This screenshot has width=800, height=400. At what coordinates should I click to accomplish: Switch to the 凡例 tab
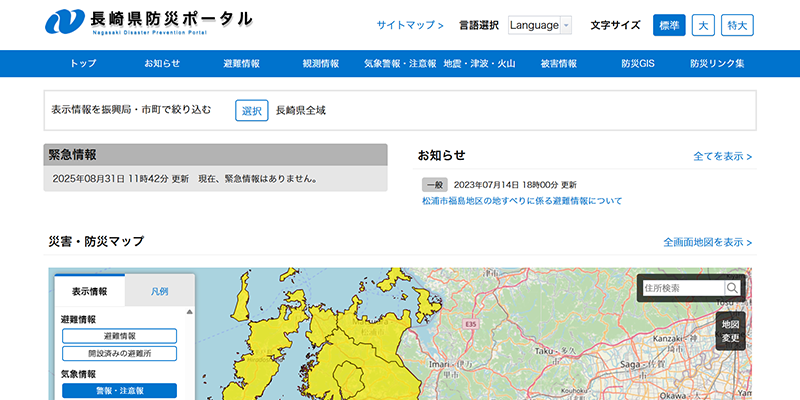click(x=160, y=292)
